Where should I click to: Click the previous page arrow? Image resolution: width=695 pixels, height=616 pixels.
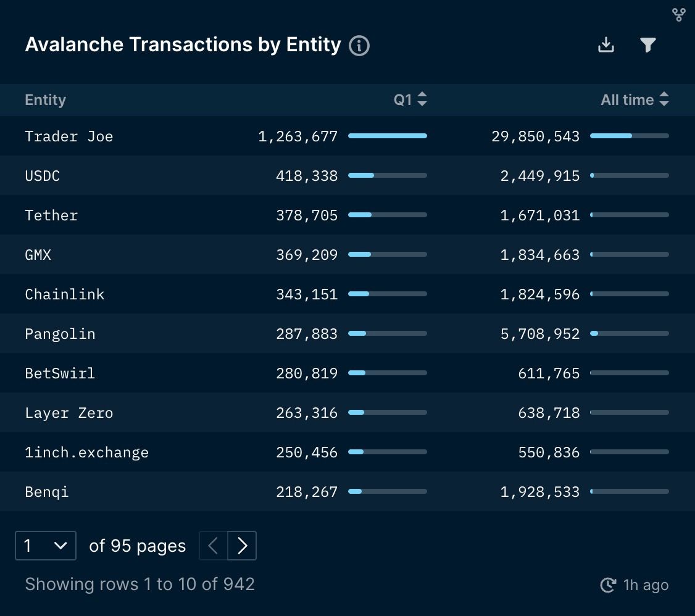[212, 546]
